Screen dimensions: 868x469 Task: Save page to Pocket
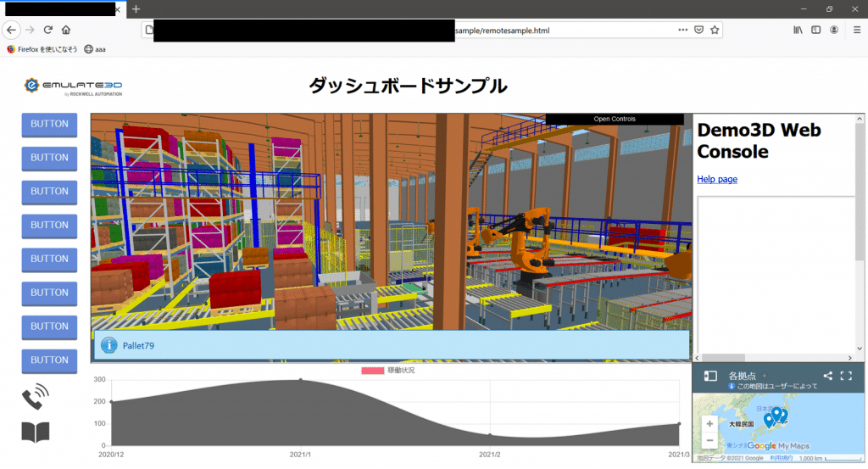(698, 30)
